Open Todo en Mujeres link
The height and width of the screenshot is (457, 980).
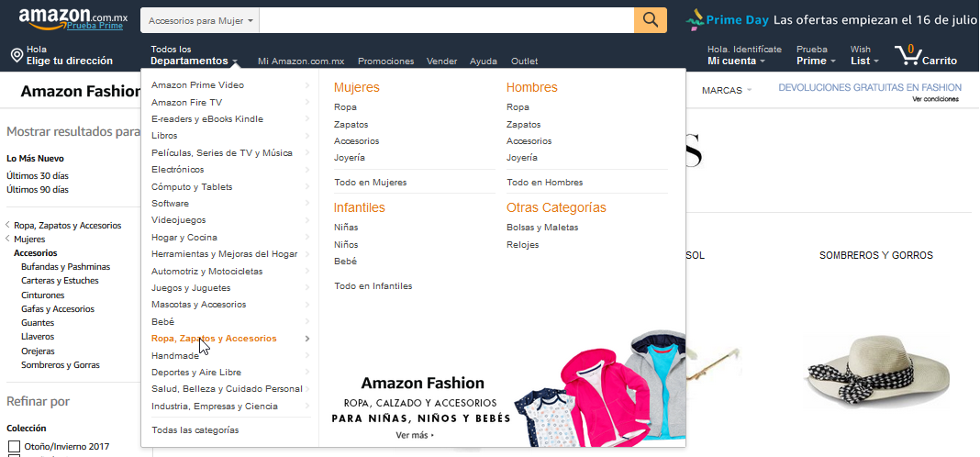tap(370, 183)
